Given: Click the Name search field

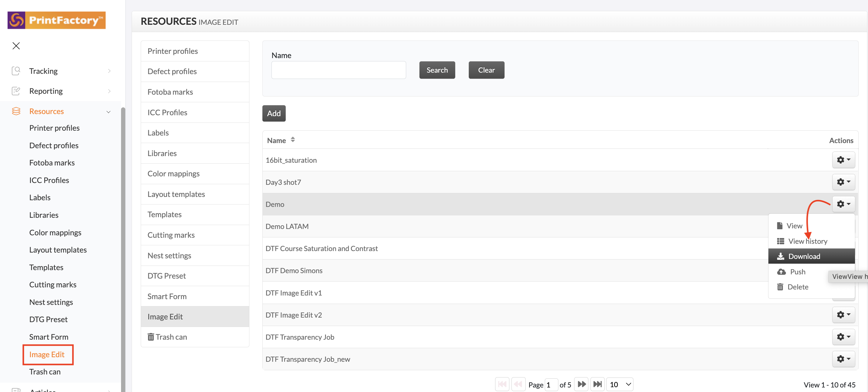Looking at the screenshot, I should pyautogui.click(x=339, y=70).
